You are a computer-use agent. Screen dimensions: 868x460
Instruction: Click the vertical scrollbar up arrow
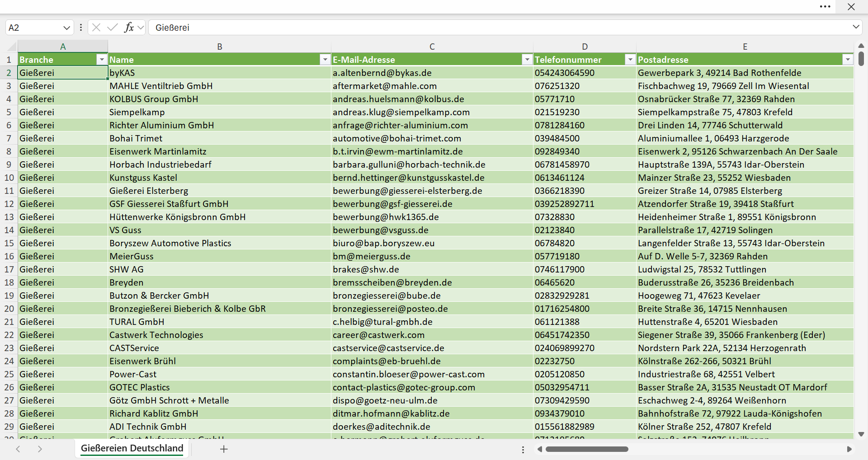[x=861, y=46]
